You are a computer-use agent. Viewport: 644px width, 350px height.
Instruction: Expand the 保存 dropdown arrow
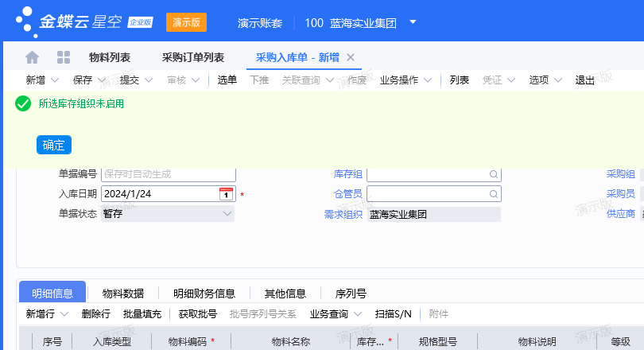pyautogui.click(x=100, y=80)
